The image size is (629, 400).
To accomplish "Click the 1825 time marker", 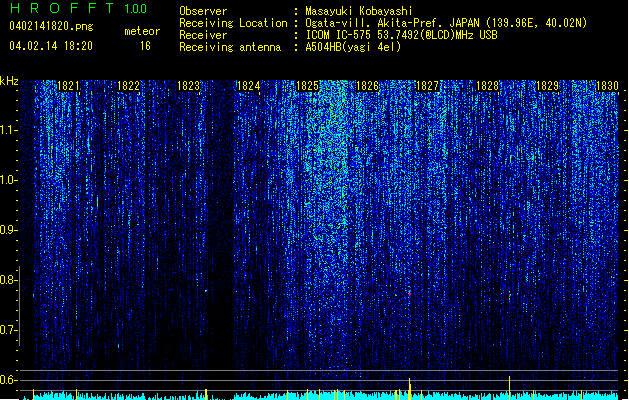I will tap(307, 85).
